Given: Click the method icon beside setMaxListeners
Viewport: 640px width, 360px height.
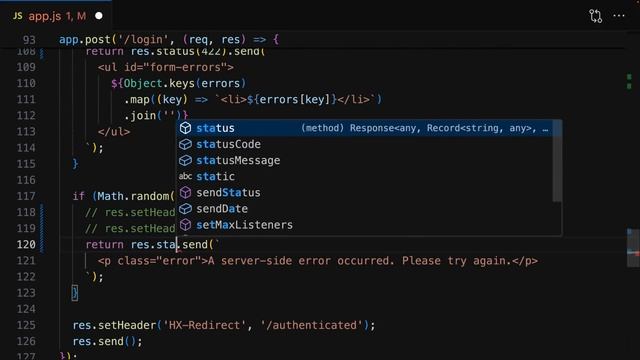Looking at the screenshot, I should pyautogui.click(x=185, y=225).
